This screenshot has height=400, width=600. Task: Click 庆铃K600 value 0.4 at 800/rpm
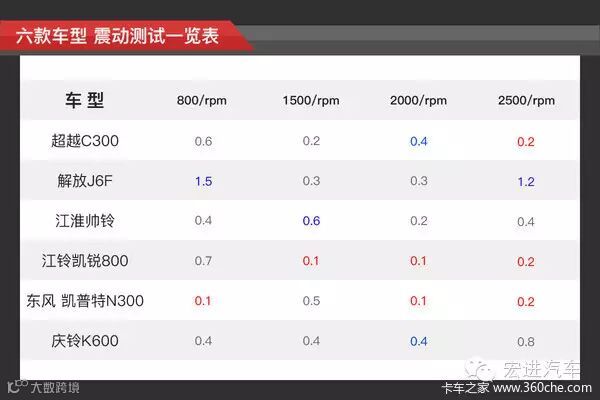[x=203, y=341]
